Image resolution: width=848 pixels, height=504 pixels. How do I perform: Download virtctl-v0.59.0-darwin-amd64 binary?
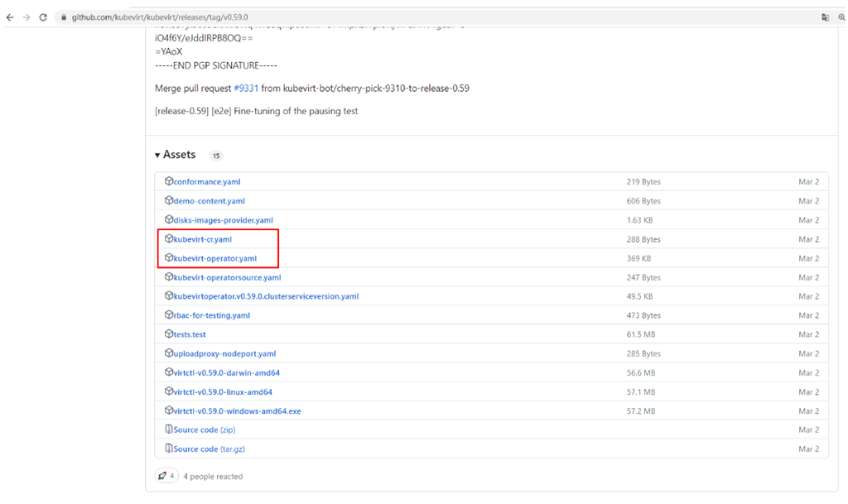click(x=227, y=373)
